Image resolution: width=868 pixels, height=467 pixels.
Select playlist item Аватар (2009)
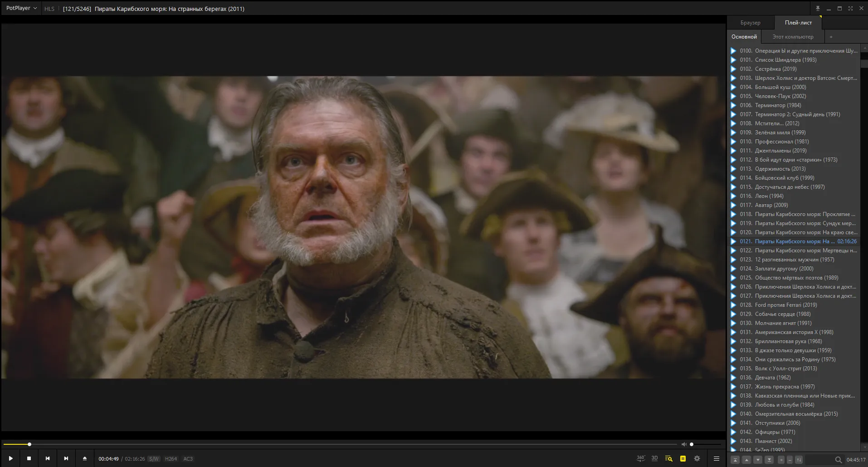795,205
